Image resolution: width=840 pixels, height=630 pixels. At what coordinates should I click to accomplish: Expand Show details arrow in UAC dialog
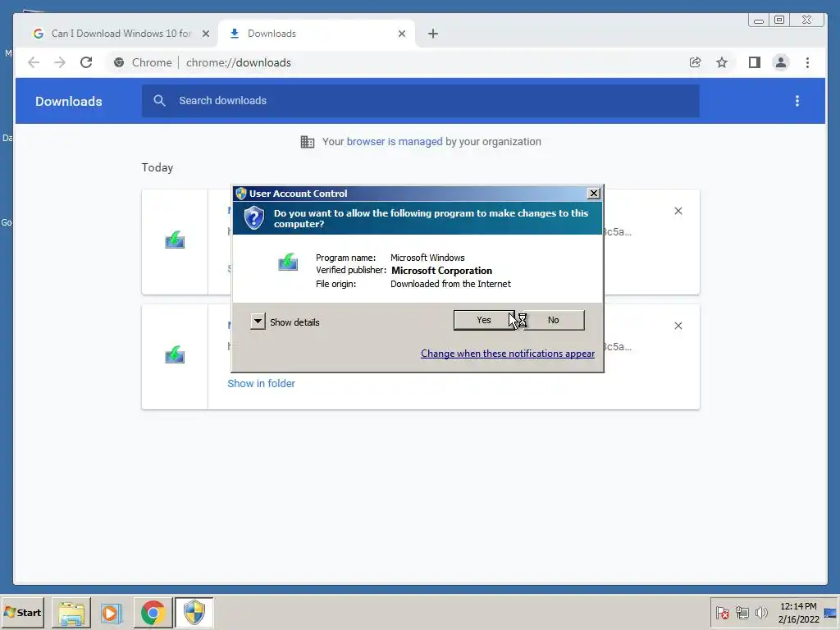pos(258,322)
